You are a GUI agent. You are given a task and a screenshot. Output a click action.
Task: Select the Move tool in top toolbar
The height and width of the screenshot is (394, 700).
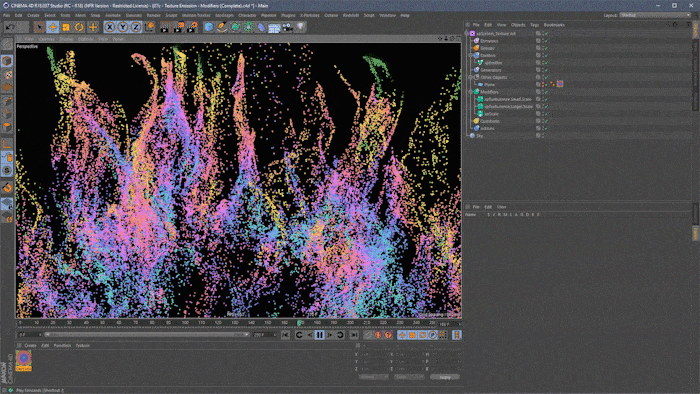(x=53, y=27)
